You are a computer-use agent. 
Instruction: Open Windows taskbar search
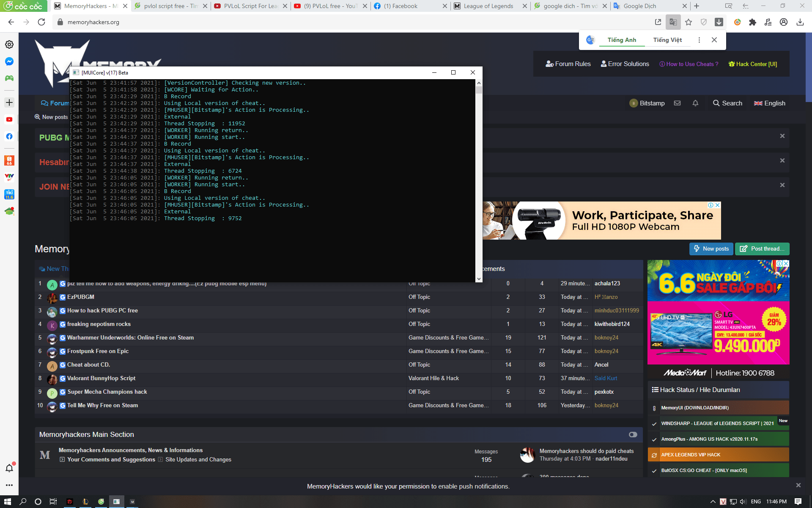(23, 502)
